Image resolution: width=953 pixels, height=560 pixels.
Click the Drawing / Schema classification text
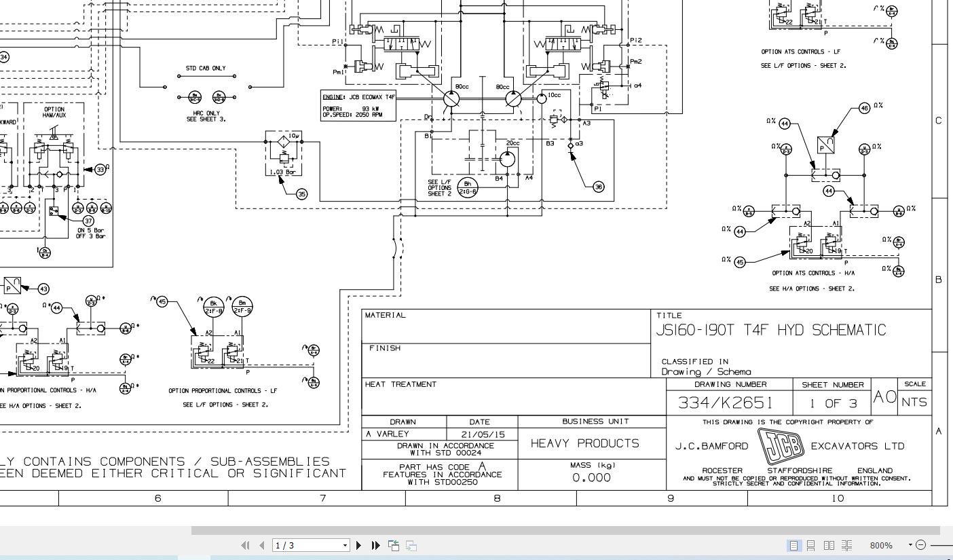click(706, 372)
